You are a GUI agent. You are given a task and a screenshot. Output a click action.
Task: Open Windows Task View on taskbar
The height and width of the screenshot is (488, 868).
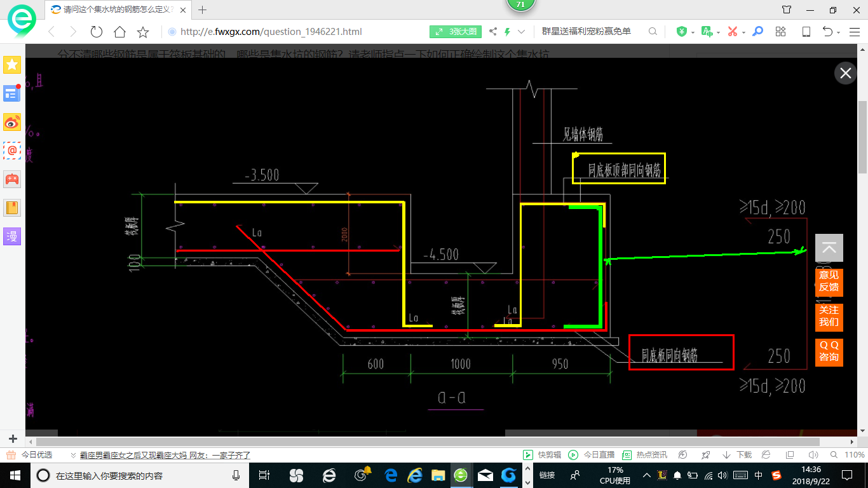pos(265,475)
